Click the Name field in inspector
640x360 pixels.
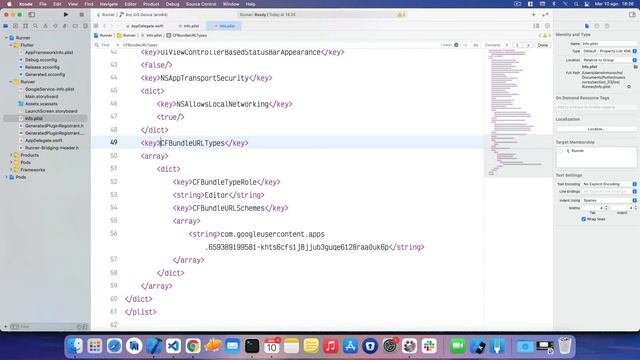point(609,43)
